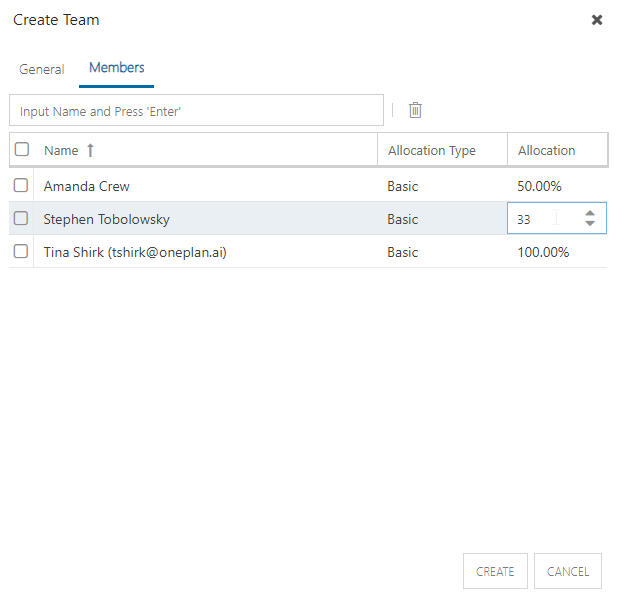This screenshot has height=605, width=619.
Task: Increase allocation with the up spinner arrow
Action: (x=590, y=214)
